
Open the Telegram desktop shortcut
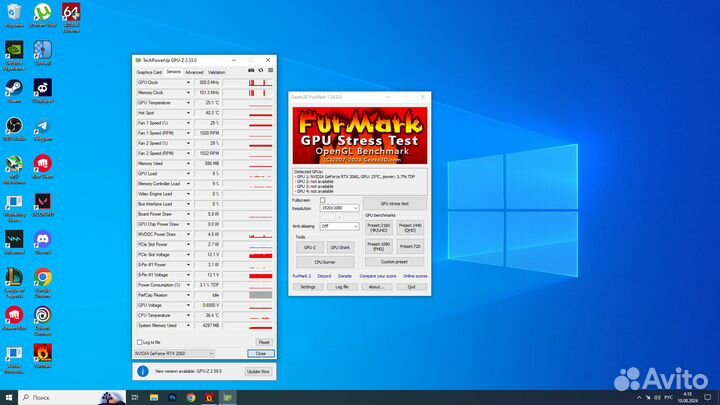pyautogui.click(x=43, y=127)
